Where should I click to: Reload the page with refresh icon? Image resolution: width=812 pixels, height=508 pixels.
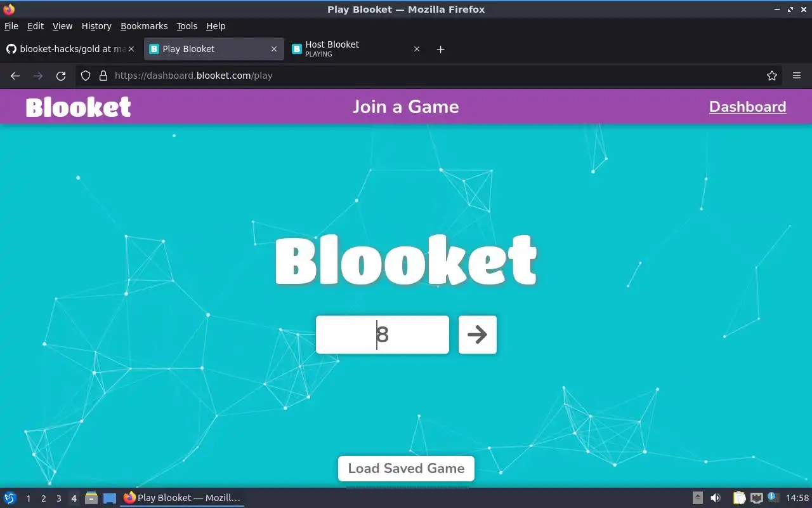tap(61, 76)
